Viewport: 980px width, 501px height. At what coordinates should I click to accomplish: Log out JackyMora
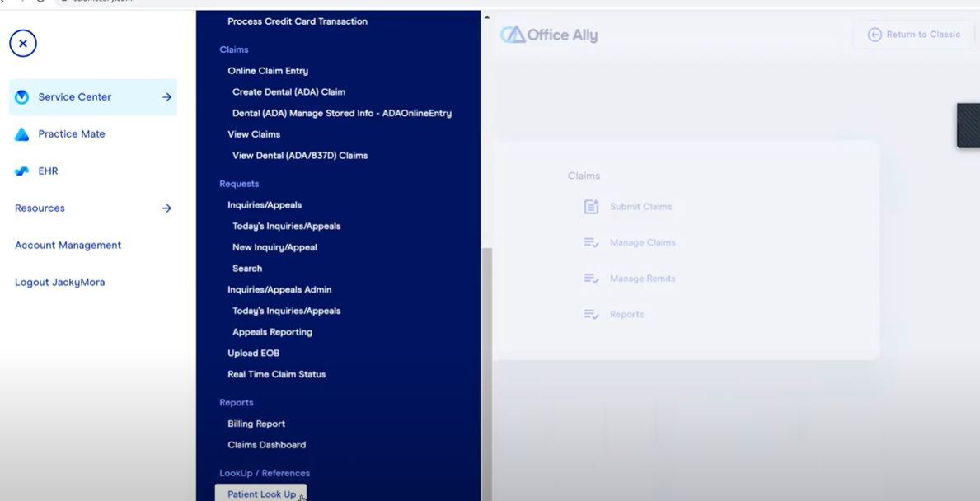[x=60, y=283]
